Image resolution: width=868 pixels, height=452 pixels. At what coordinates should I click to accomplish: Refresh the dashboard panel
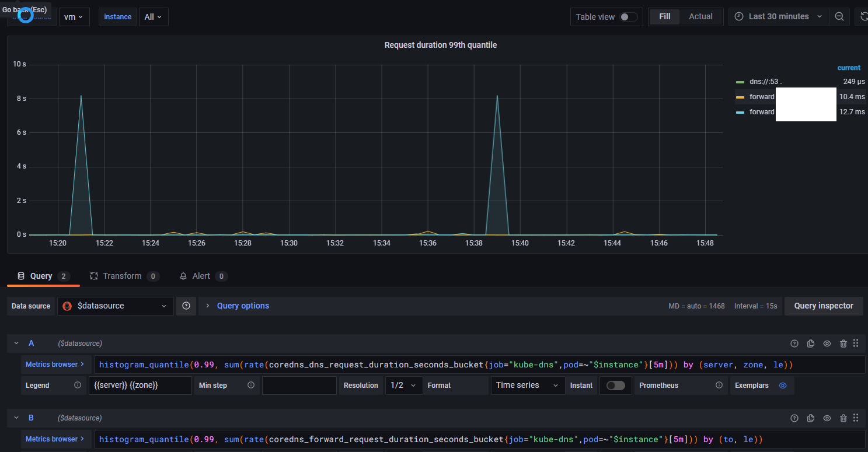click(863, 16)
